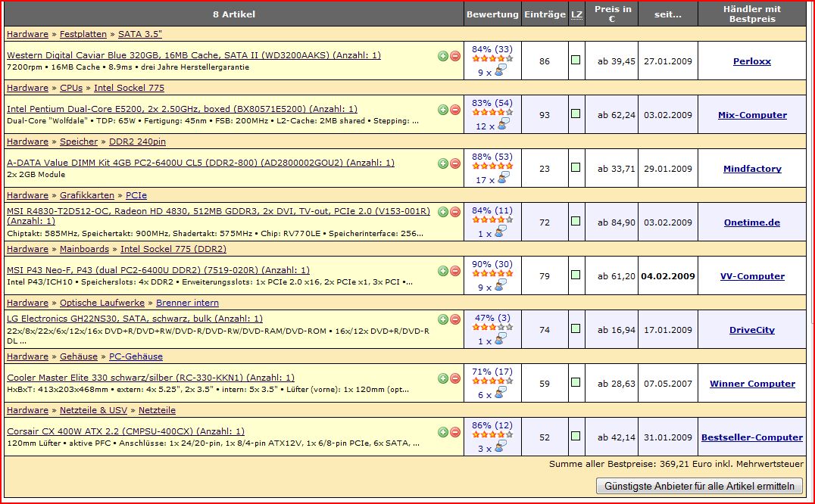This screenshot has height=504, width=815.
Task: Open the 3 comments icon for Corsair CX 400W
Action: 501,446
